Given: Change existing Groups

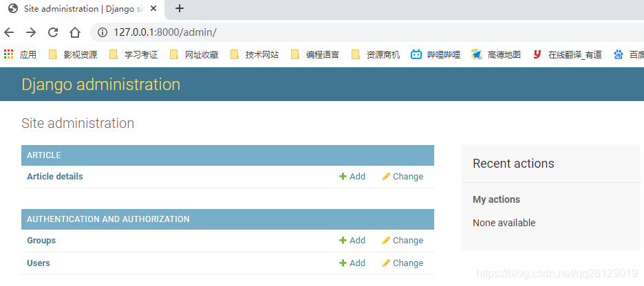Looking at the screenshot, I should coord(403,241).
